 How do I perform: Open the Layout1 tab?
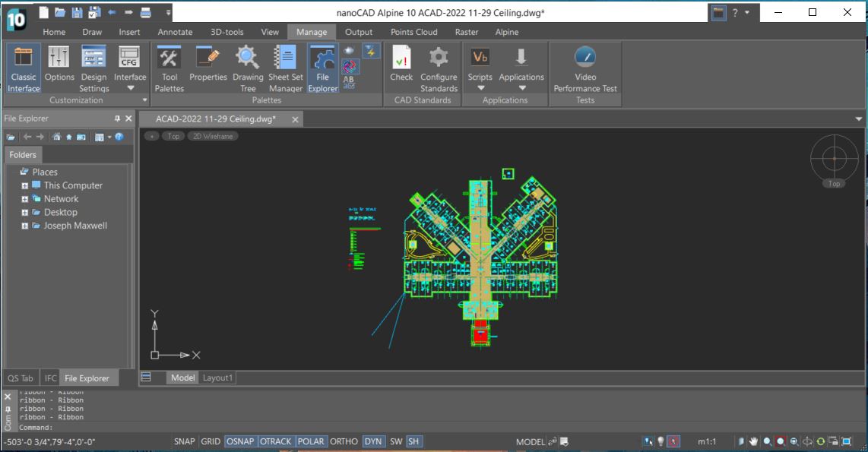pos(218,378)
